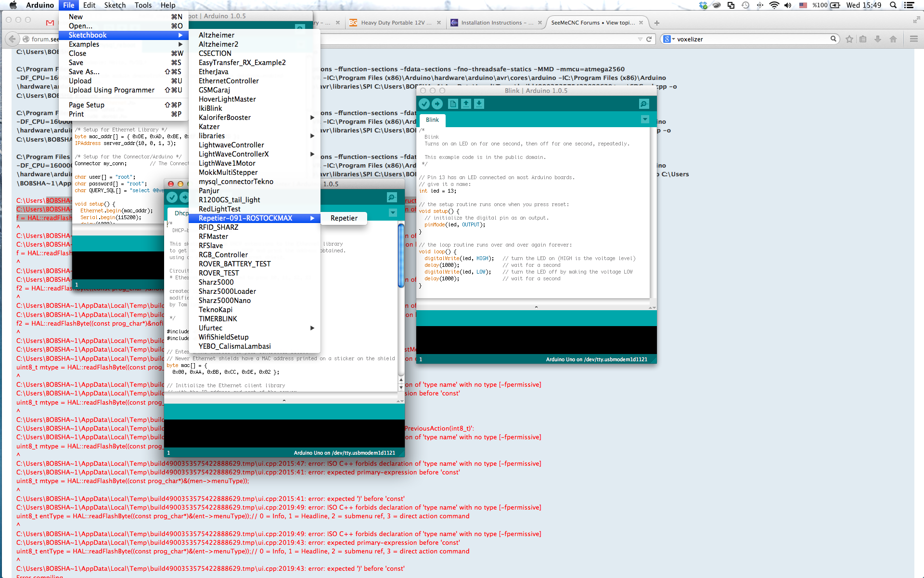Click the bookmark star icon in browser
Viewport: 924px width, 578px height.
[849, 39]
